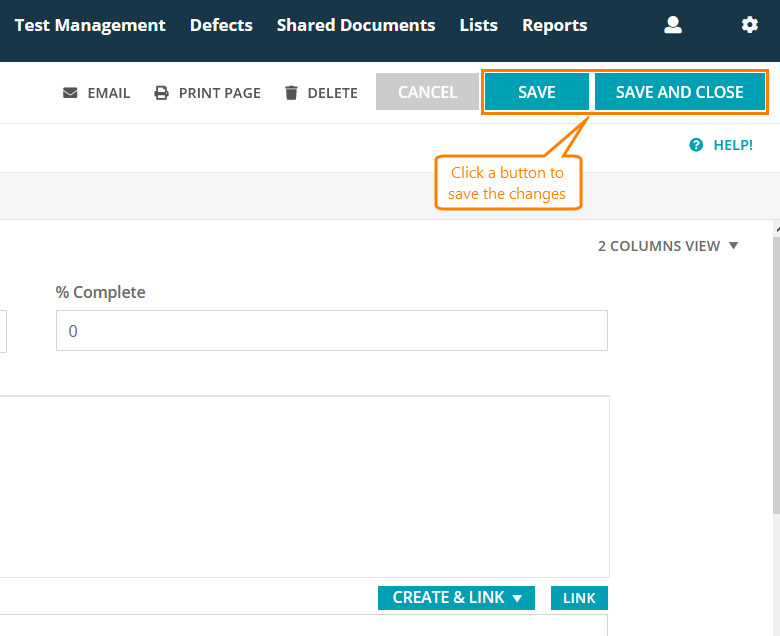780x636 pixels.
Task: Open the user profile icon
Action: coord(673,25)
